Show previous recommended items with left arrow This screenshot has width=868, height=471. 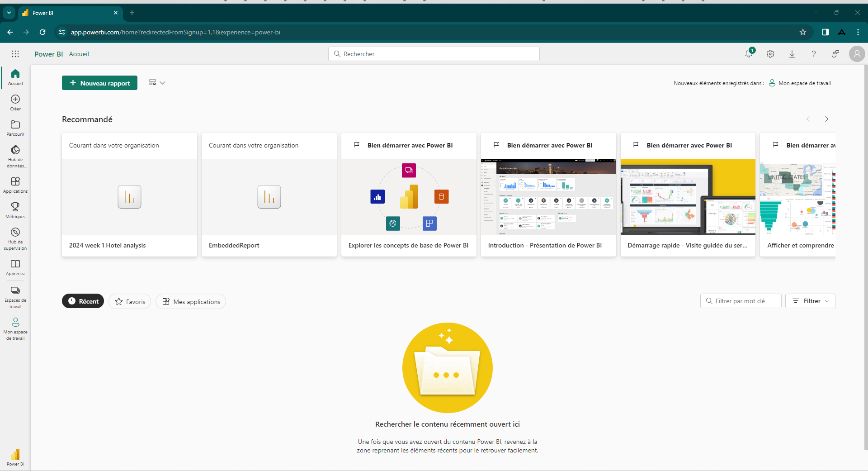pyautogui.click(x=808, y=119)
